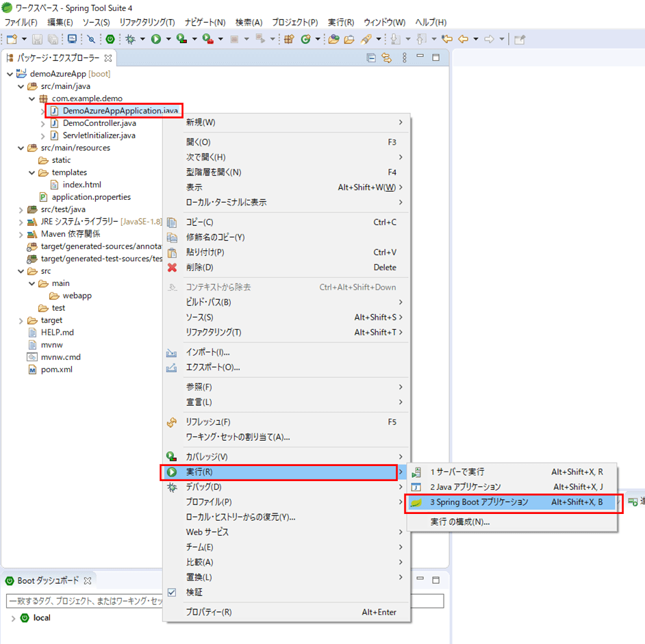Click the Boot dashboard search field
The height and width of the screenshot is (644, 645).
click(x=82, y=601)
